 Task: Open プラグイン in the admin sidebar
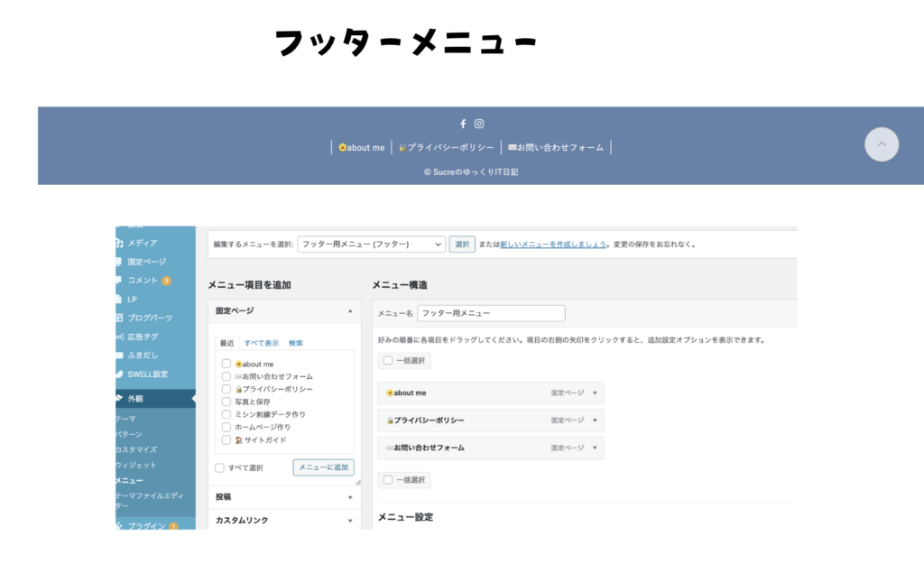coord(146,525)
